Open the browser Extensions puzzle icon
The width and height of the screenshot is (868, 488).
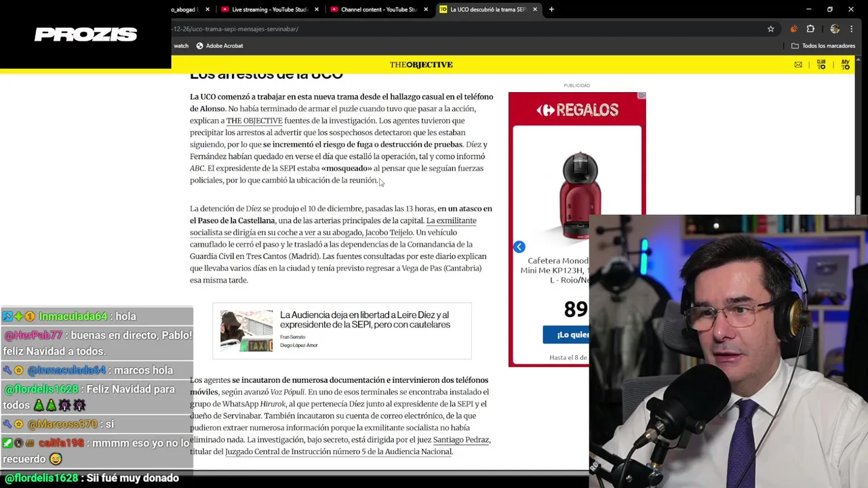tap(810, 29)
